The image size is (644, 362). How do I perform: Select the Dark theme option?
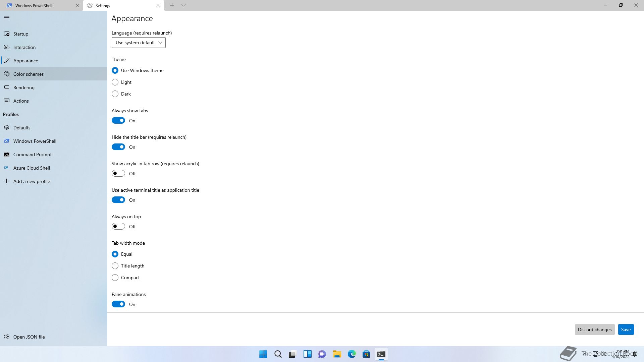[x=115, y=94]
